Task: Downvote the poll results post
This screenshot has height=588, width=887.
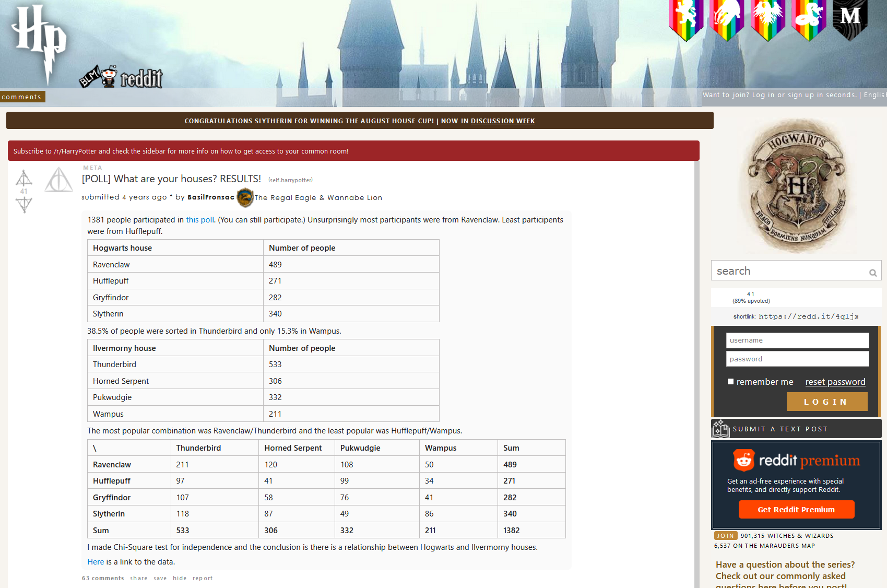Action: [x=23, y=204]
